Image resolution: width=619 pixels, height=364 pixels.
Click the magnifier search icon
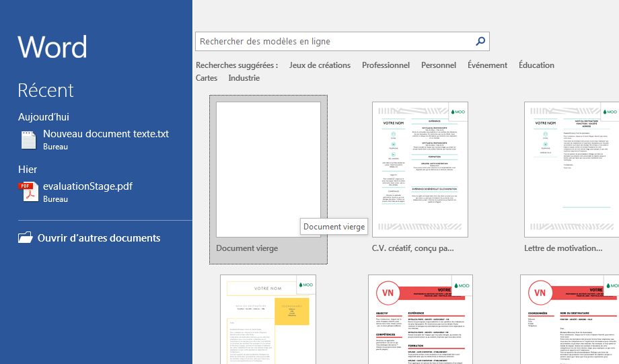click(x=480, y=41)
